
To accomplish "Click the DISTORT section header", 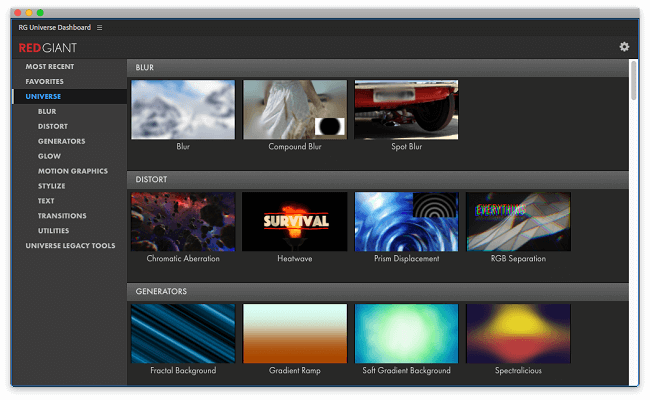I will coord(378,179).
